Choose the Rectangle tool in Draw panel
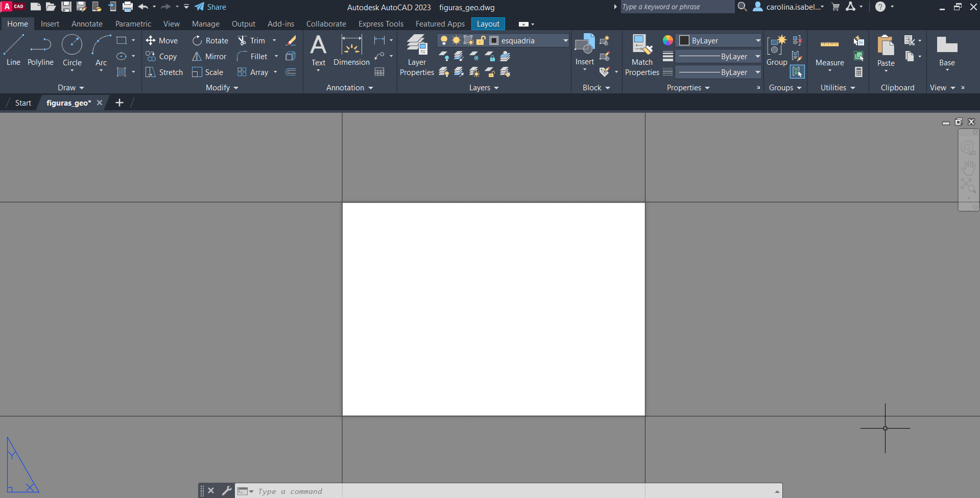Screen dimensions: 980x498 pos(122,40)
